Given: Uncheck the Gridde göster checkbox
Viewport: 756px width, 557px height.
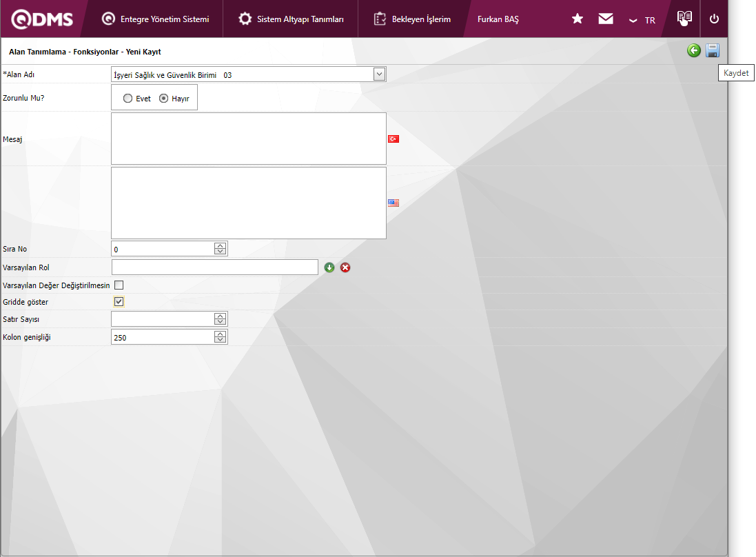Looking at the screenshot, I should point(119,301).
